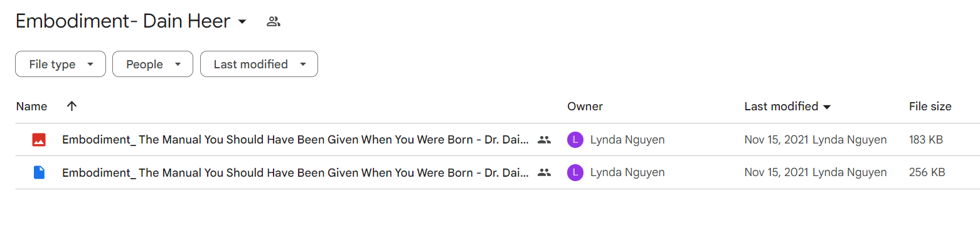
Task: Click the shared icon on the document file row
Action: tap(544, 172)
